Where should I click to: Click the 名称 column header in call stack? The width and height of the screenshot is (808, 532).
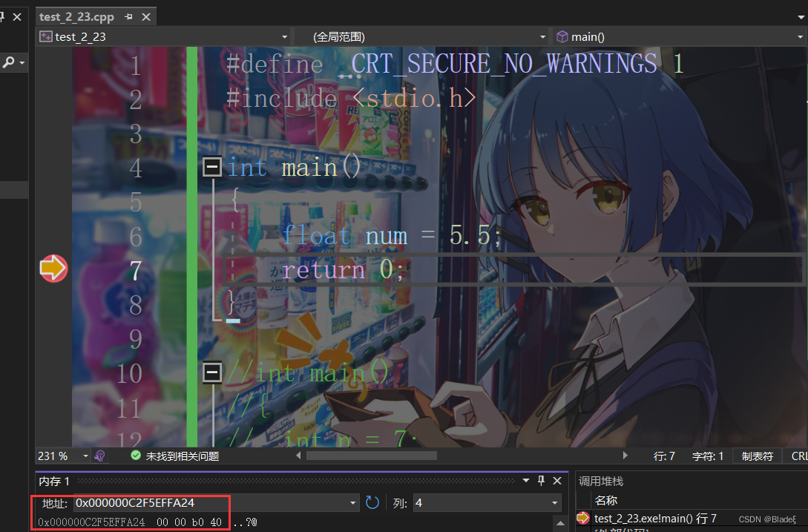coord(606,501)
